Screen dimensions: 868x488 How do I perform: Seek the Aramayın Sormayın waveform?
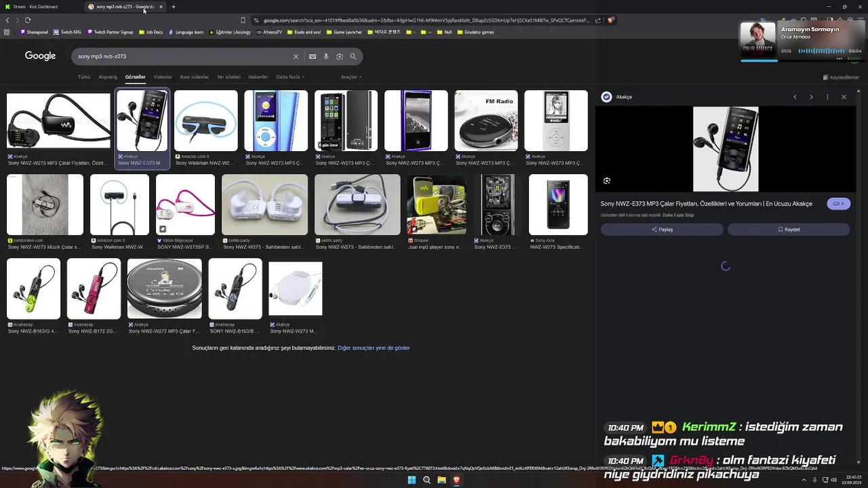point(821,51)
